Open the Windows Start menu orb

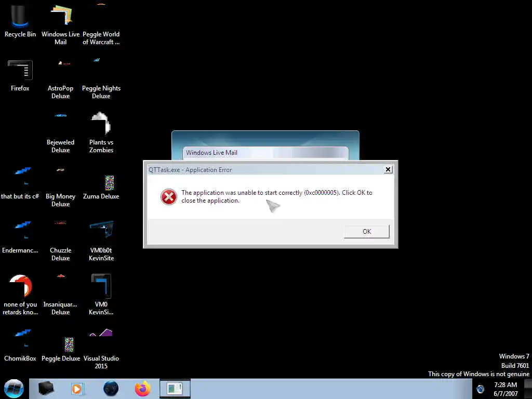[x=14, y=389]
